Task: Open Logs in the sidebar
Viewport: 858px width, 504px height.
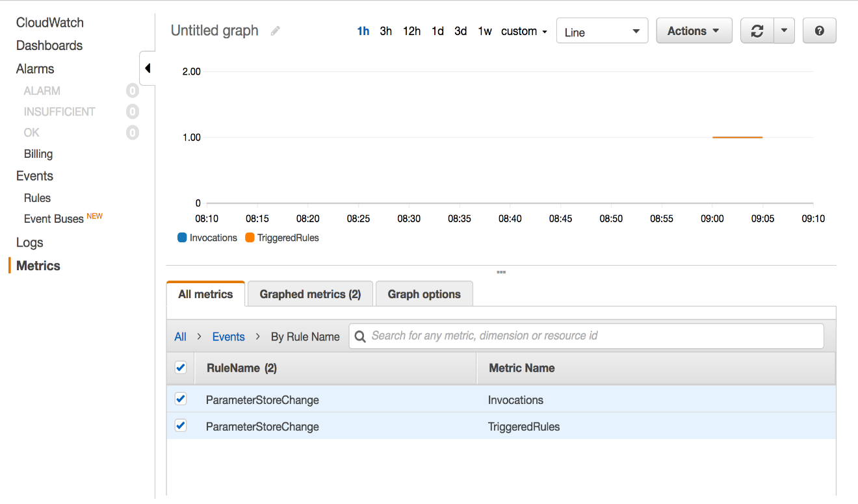Action: 30,243
